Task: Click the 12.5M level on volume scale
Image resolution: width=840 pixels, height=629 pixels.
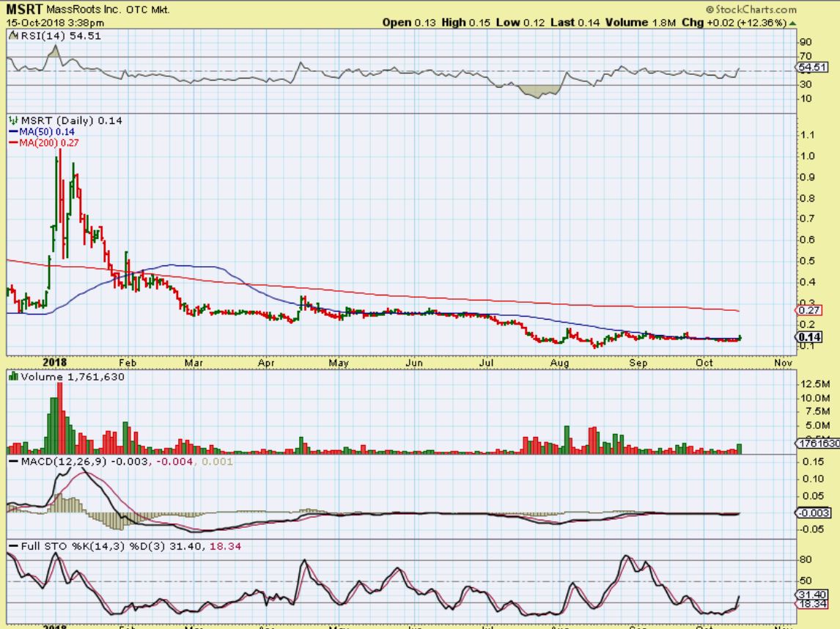Action: (815, 384)
